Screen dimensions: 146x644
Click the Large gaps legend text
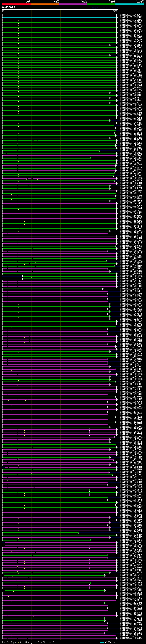(28, 642)
